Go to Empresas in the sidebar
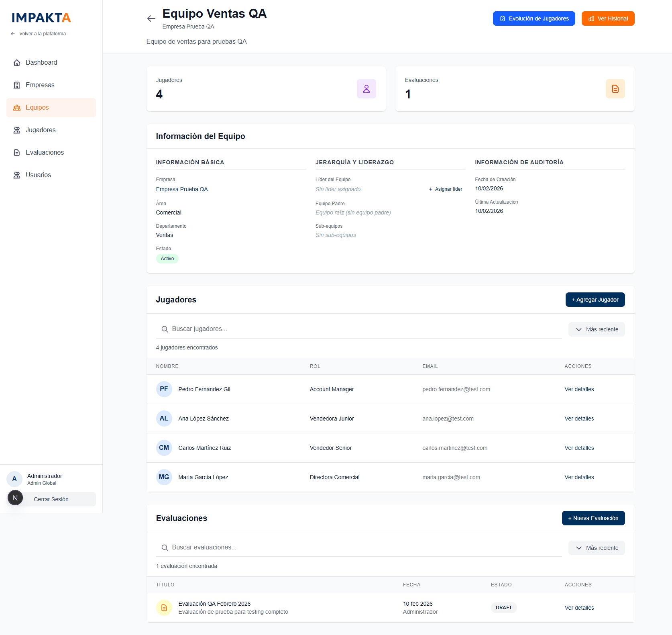 [x=40, y=85]
